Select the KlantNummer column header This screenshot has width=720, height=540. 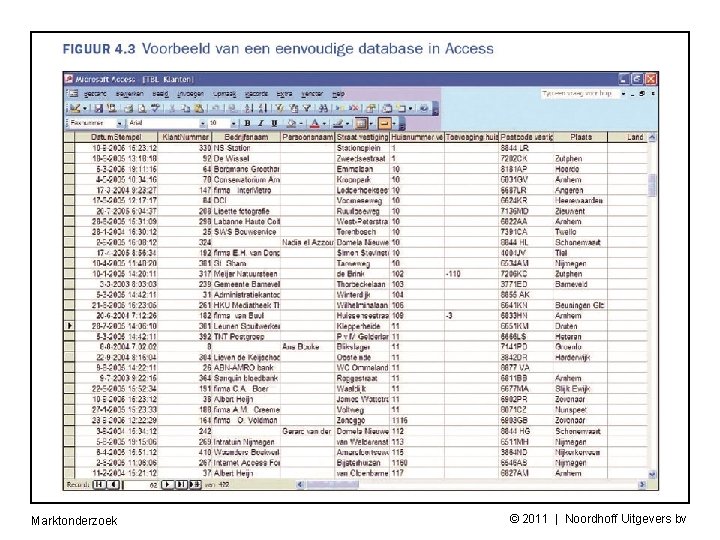click(x=185, y=137)
